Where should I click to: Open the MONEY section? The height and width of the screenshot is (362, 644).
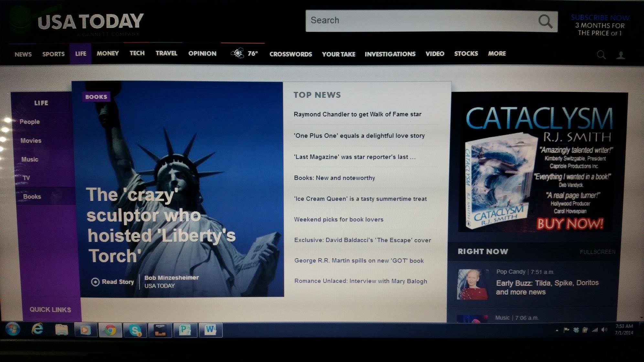tap(108, 53)
